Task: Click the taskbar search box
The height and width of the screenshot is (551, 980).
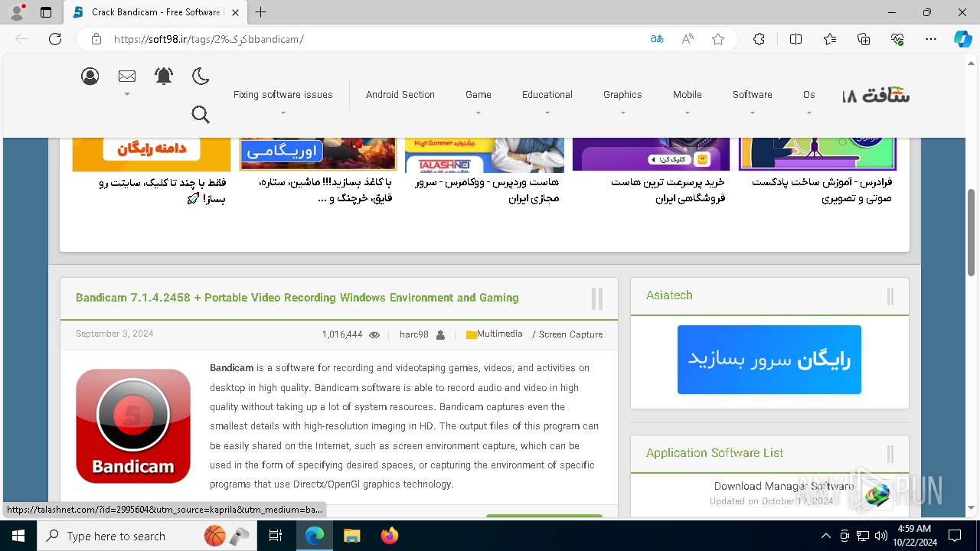Action: 147,536
